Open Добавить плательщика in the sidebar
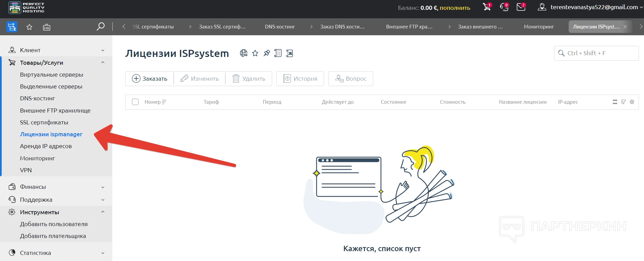The width and height of the screenshot is (644, 261). tap(53, 236)
